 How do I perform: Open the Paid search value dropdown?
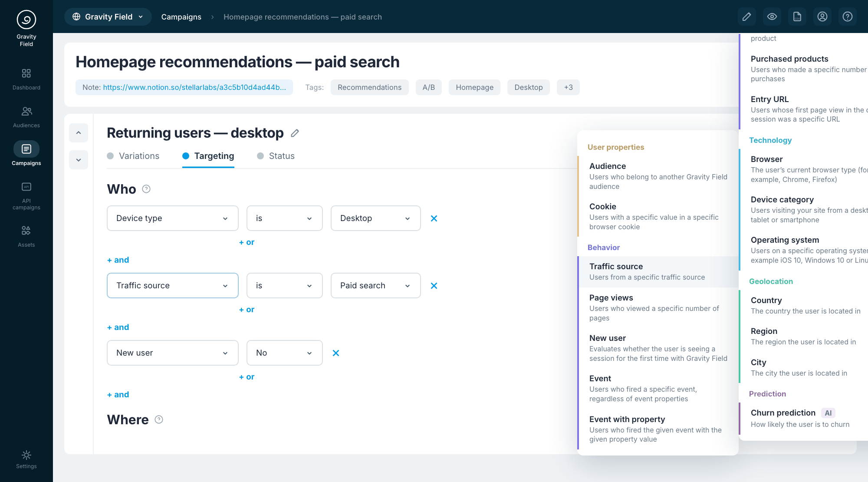[x=376, y=285]
